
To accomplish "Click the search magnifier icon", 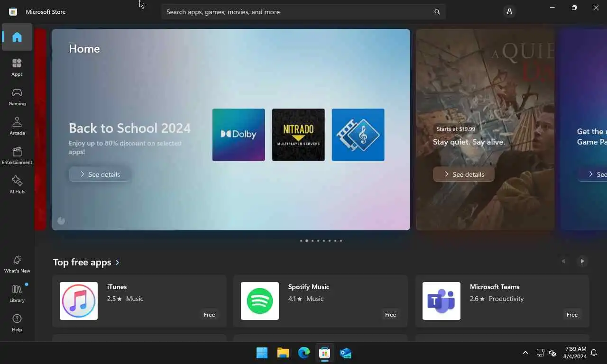I will click(x=437, y=12).
